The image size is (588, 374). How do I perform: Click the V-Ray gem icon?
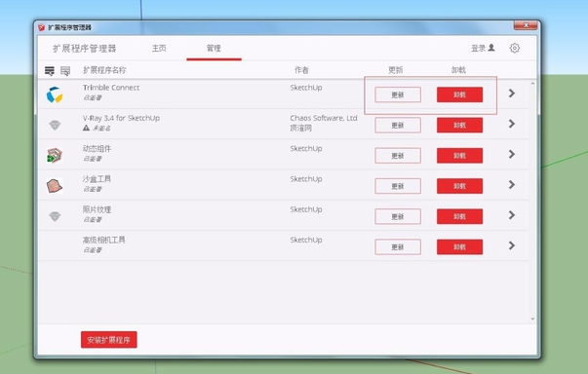55,125
